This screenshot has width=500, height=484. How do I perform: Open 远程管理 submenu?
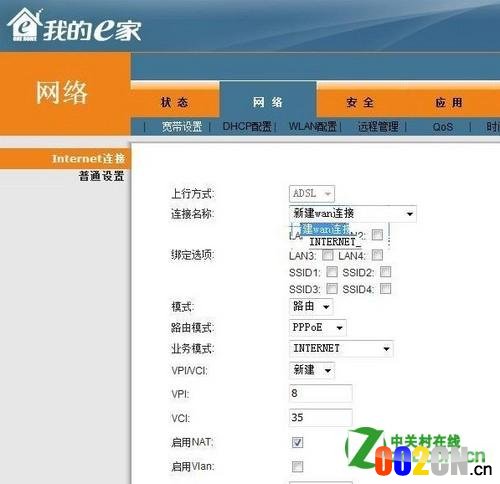[x=378, y=127]
